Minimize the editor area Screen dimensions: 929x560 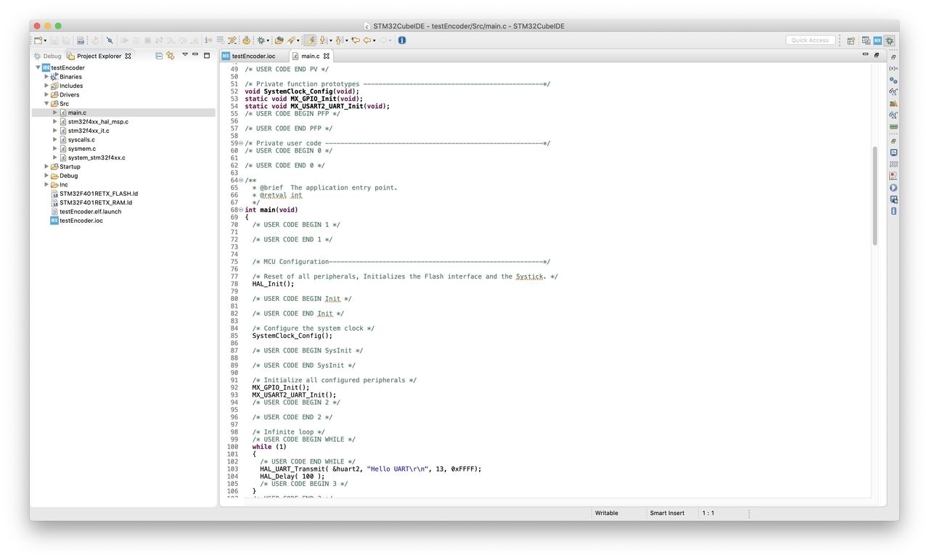point(865,54)
